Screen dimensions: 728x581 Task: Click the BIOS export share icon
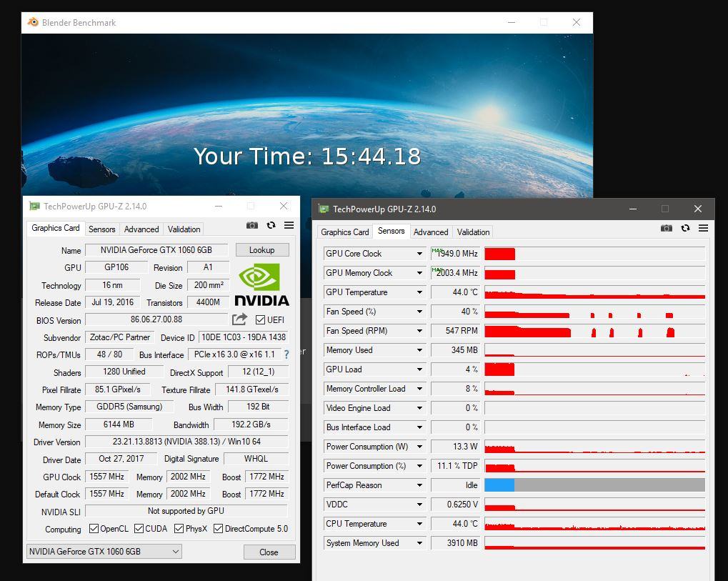coord(239,319)
